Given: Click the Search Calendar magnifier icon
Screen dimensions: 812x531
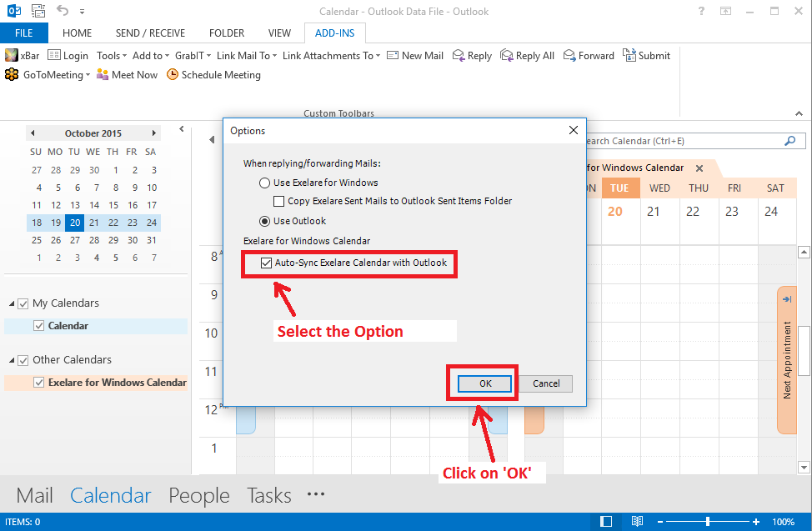Looking at the screenshot, I should point(790,140).
